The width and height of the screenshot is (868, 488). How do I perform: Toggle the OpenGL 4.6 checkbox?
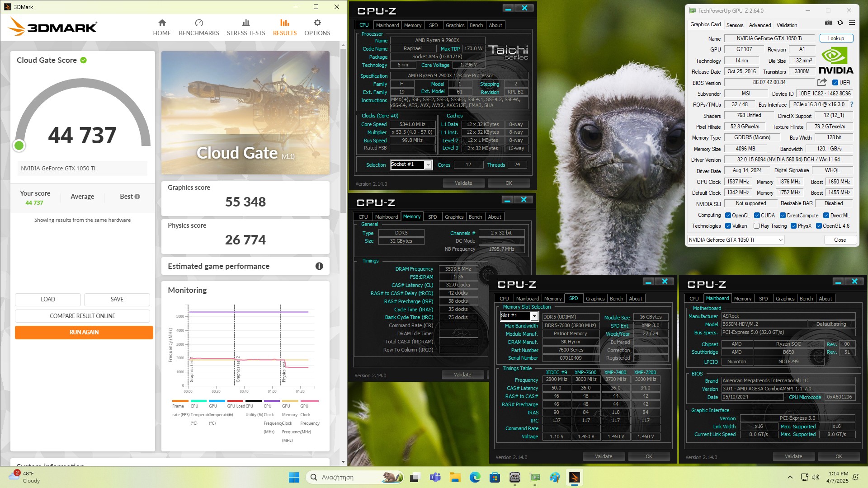[x=819, y=226]
